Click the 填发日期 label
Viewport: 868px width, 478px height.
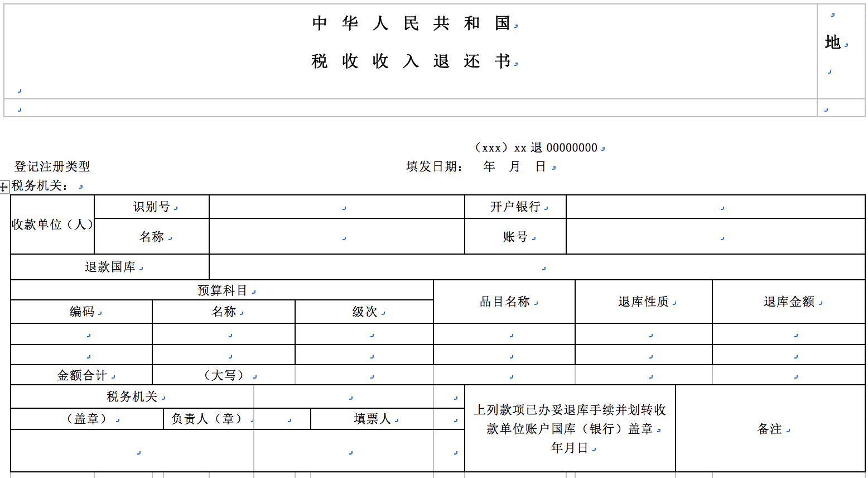[x=434, y=166]
